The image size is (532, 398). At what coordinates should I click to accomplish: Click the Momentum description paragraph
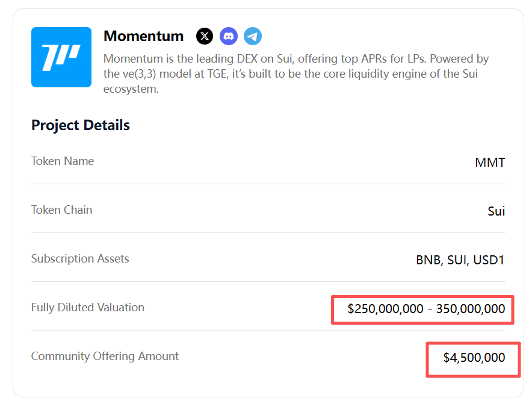(296, 74)
